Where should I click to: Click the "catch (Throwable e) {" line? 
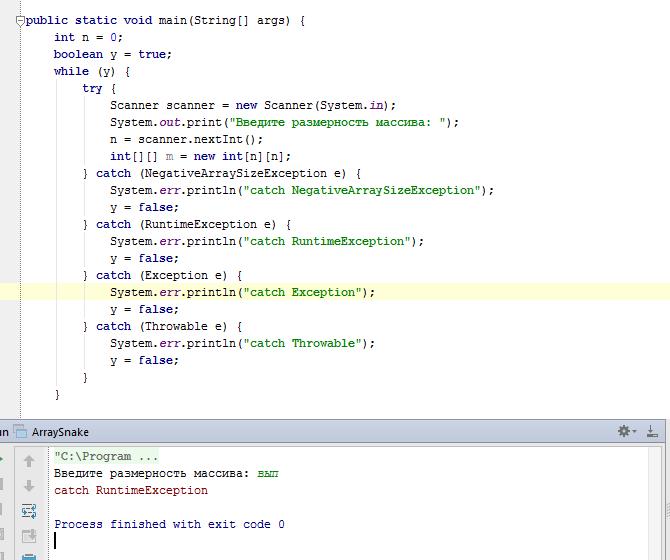point(163,326)
